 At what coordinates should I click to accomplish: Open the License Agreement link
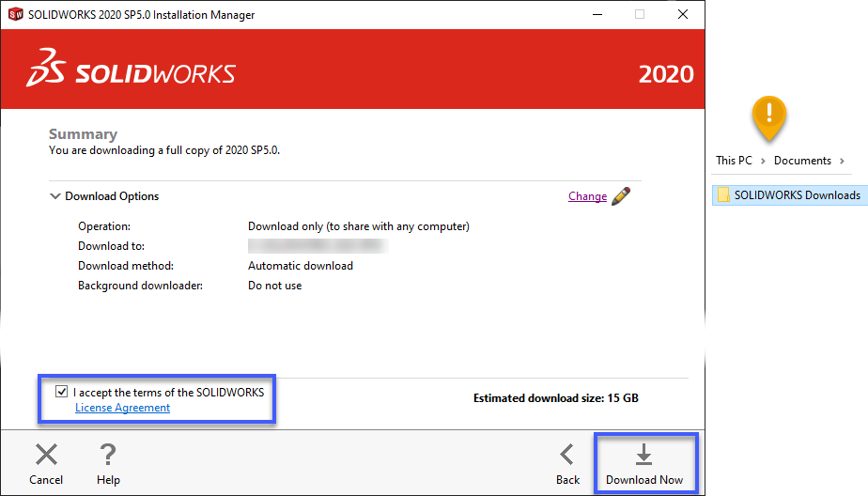122,408
